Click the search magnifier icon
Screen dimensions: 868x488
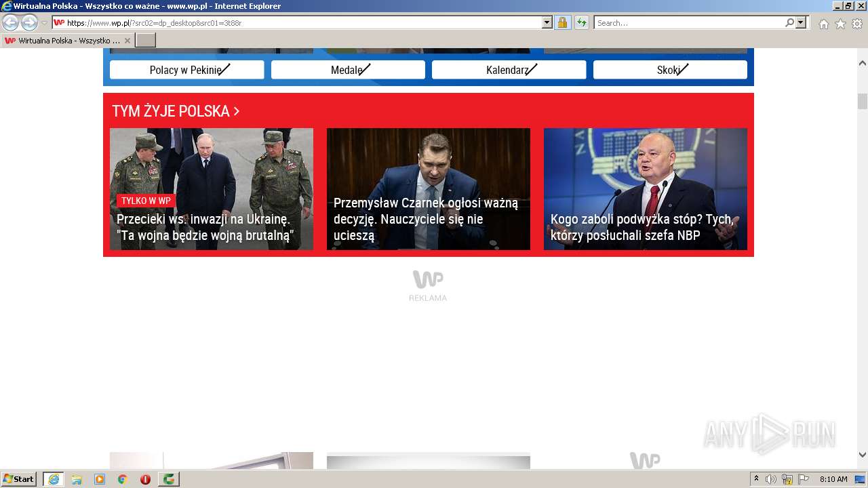coord(789,22)
